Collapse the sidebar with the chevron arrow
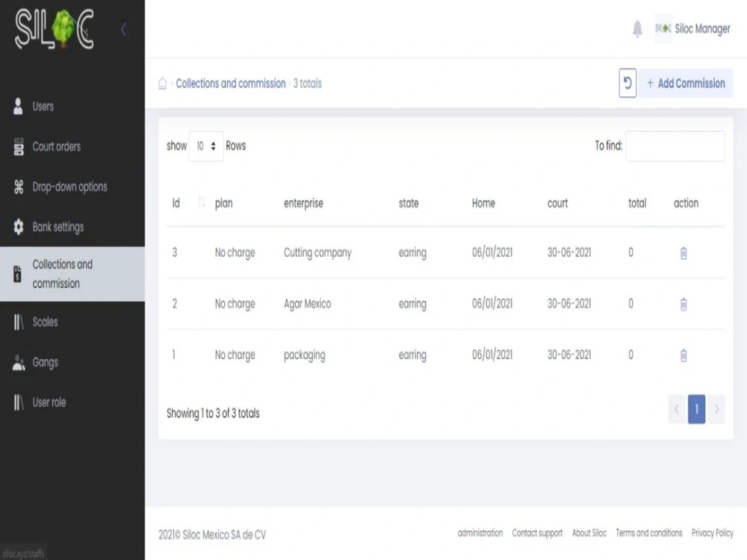This screenshot has height=560, width=747. (124, 29)
